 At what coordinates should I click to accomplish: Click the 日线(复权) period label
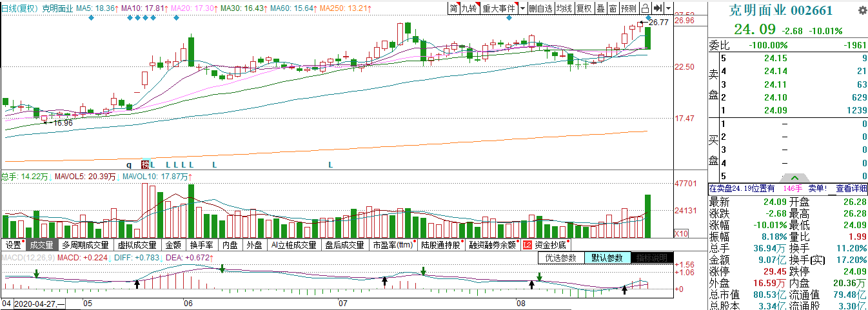[x=20, y=8]
